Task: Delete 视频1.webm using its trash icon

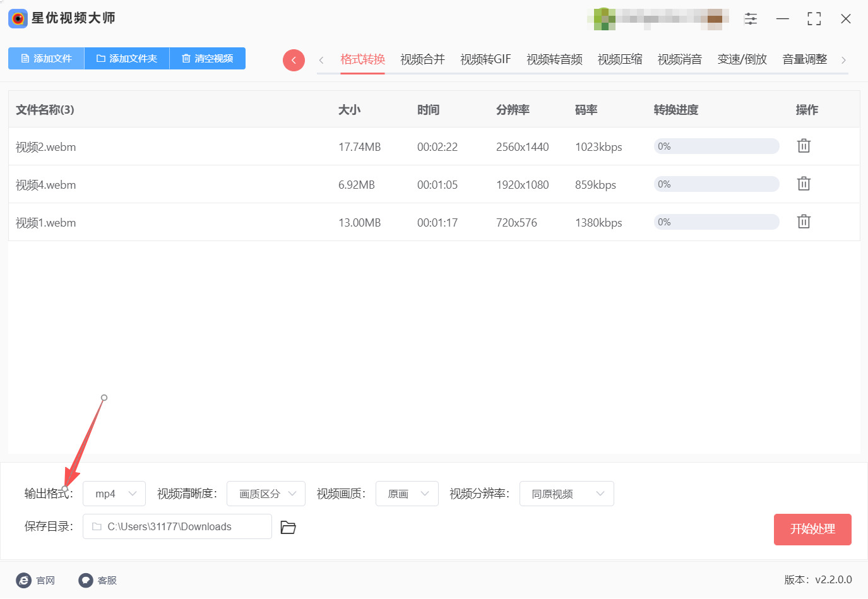Action: click(x=804, y=222)
